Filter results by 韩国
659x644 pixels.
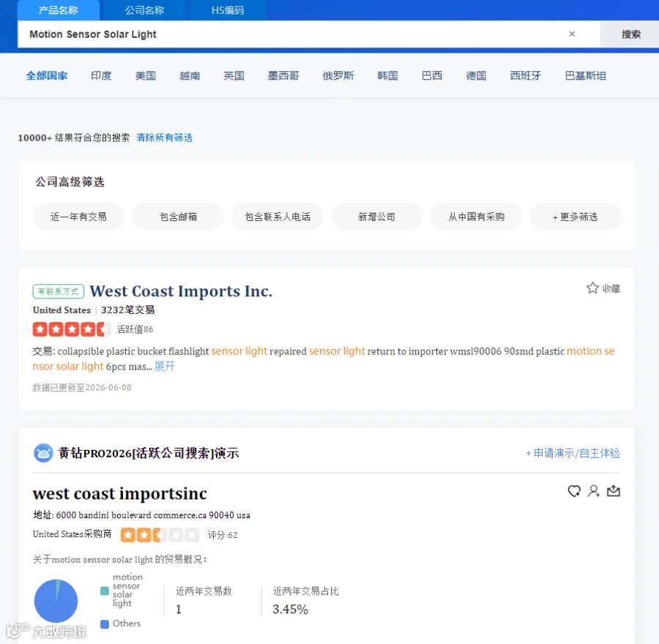pos(387,75)
